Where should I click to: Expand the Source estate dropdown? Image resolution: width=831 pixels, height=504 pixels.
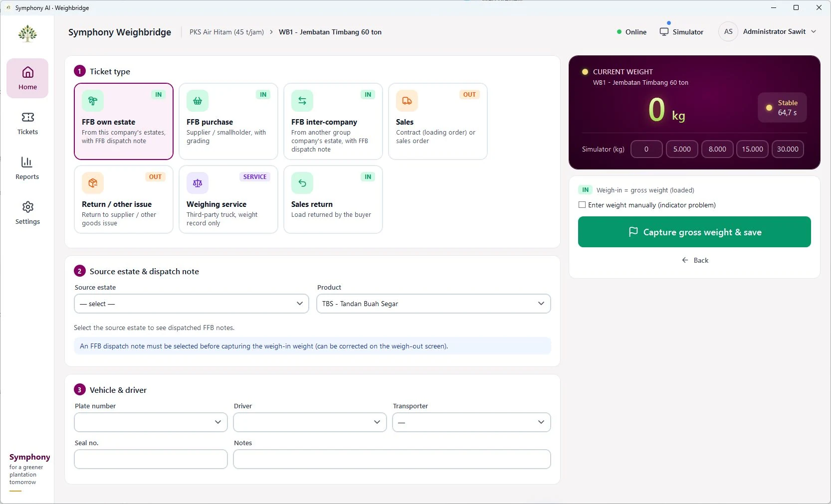pyautogui.click(x=192, y=304)
